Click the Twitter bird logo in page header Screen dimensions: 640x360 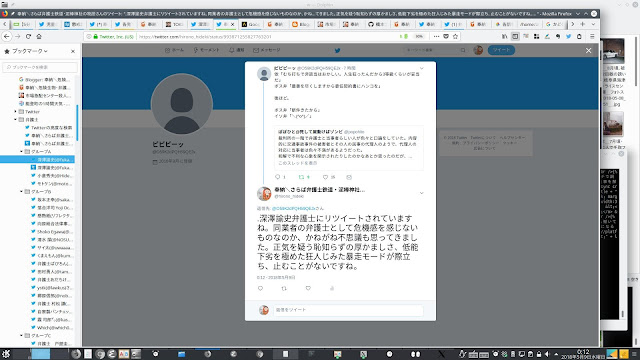337,51
